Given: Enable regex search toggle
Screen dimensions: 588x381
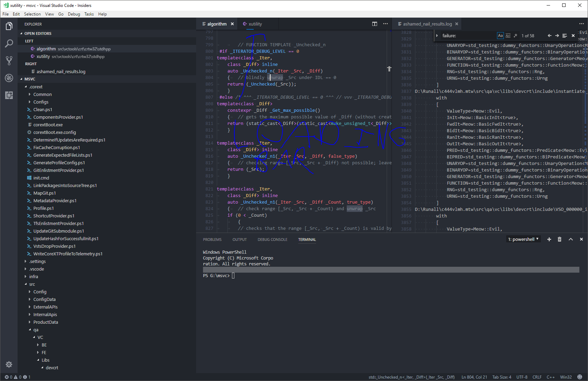Looking at the screenshot, I should [x=515, y=35].
